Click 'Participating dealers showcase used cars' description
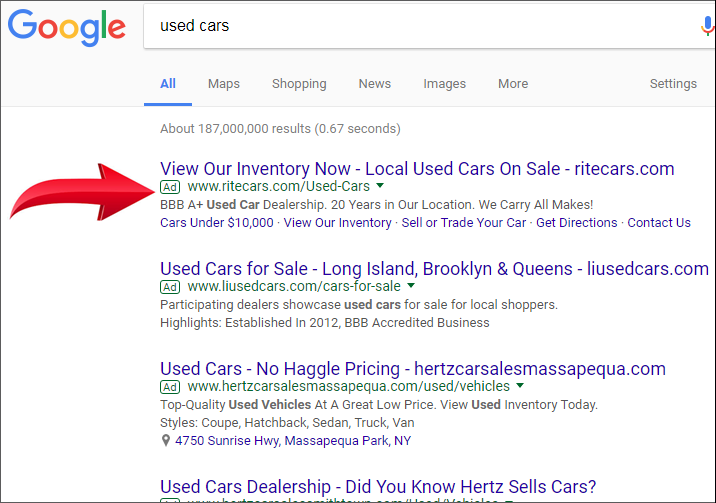This screenshot has width=716, height=503. pos(359,304)
